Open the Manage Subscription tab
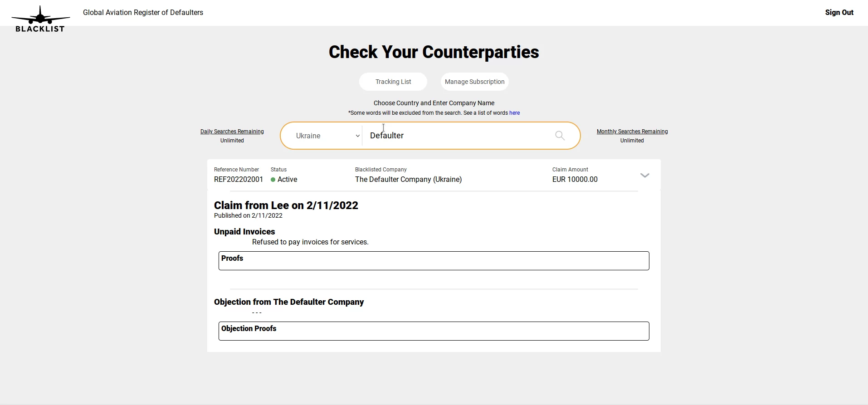The width and height of the screenshot is (868, 405). tap(475, 82)
